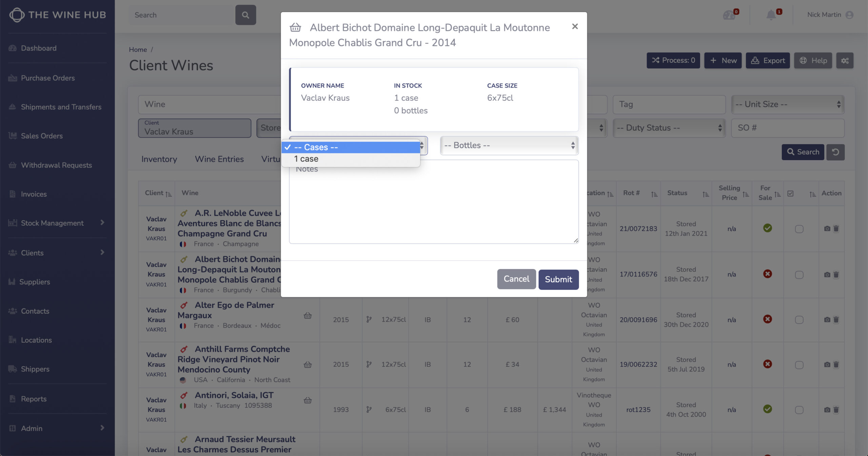Click the Help button

(x=813, y=60)
